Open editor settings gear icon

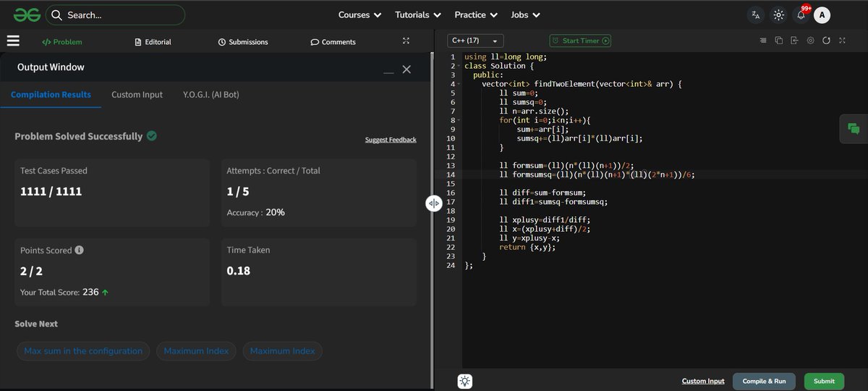click(810, 41)
